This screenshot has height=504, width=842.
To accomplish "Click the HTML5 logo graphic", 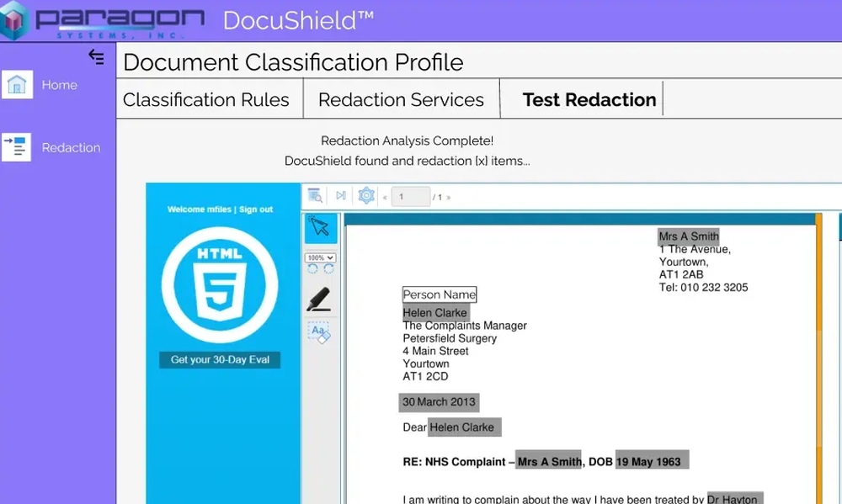I will tap(220, 285).
